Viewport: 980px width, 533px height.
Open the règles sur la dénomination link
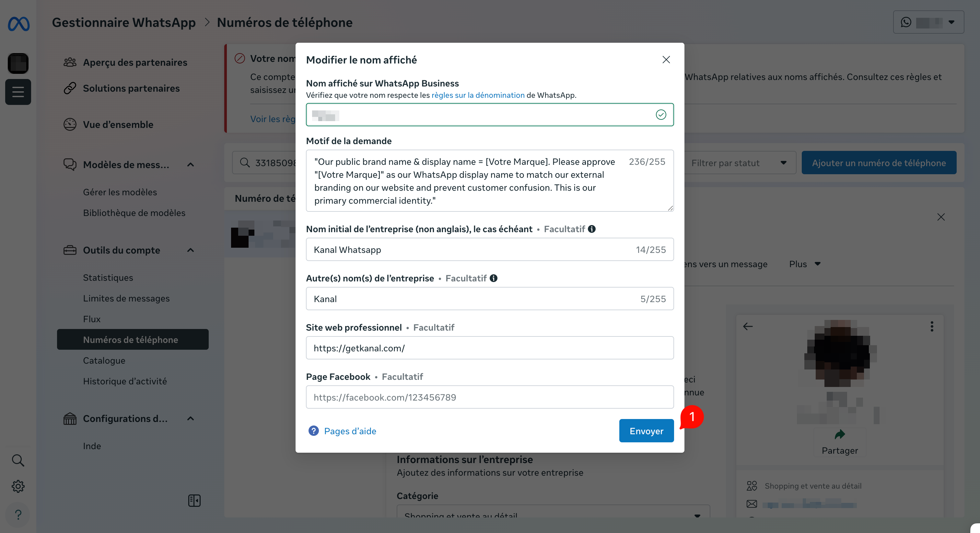[478, 95]
